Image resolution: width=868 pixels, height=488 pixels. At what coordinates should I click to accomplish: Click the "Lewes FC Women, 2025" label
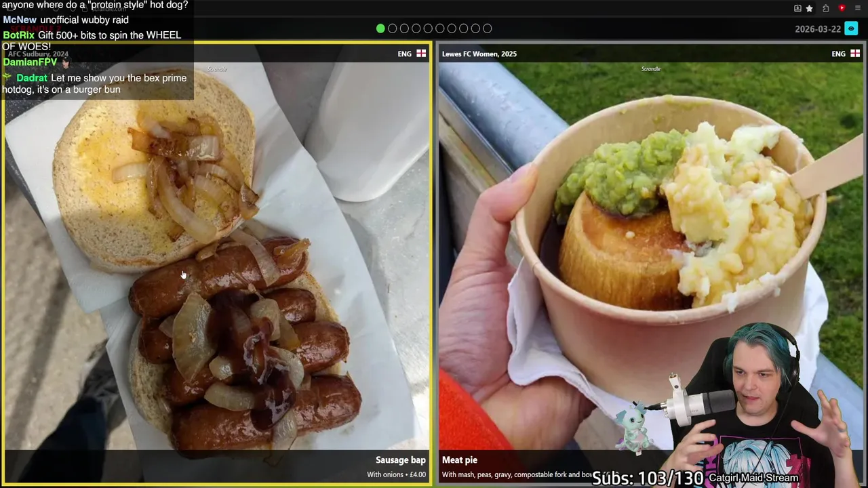(x=479, y=54)
